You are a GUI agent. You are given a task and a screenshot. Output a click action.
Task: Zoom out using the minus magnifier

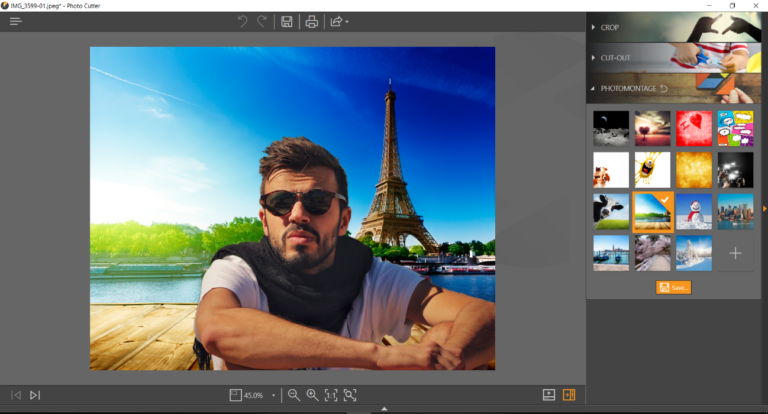(294, 395)
